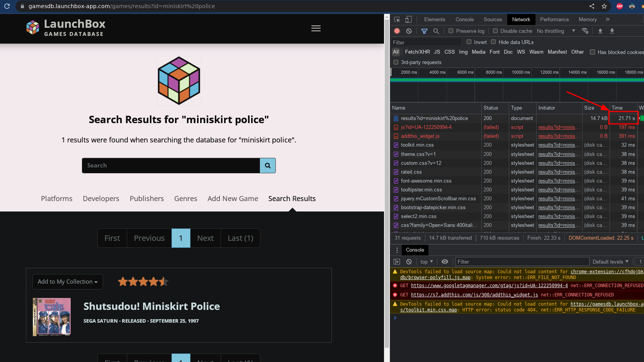Clear the network log
This screenshot has width=644, height=362.
(x=409, y=31)
